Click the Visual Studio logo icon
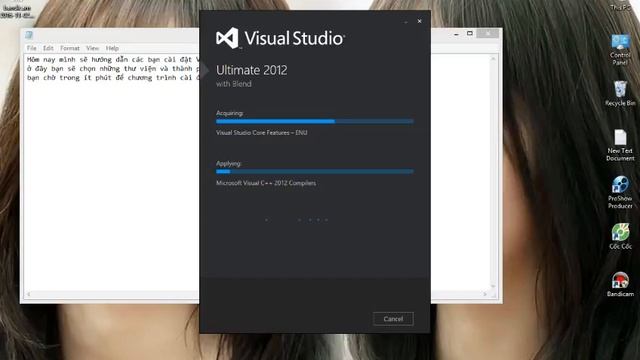The image size is (640, 360). coord(227,38)
